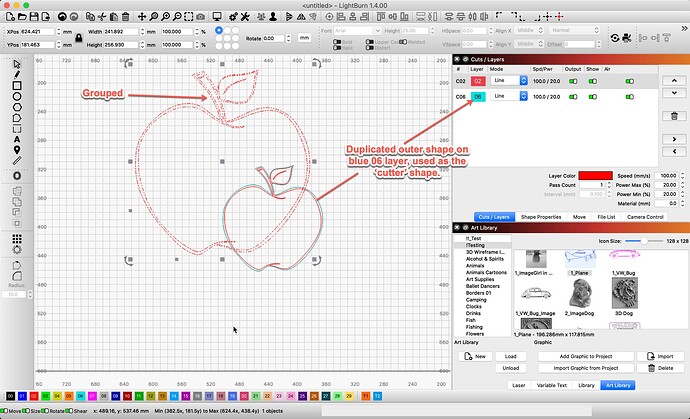Select the arrow Select tool
Viewport: 690px width, 419px height.
(x=17, y=64)
